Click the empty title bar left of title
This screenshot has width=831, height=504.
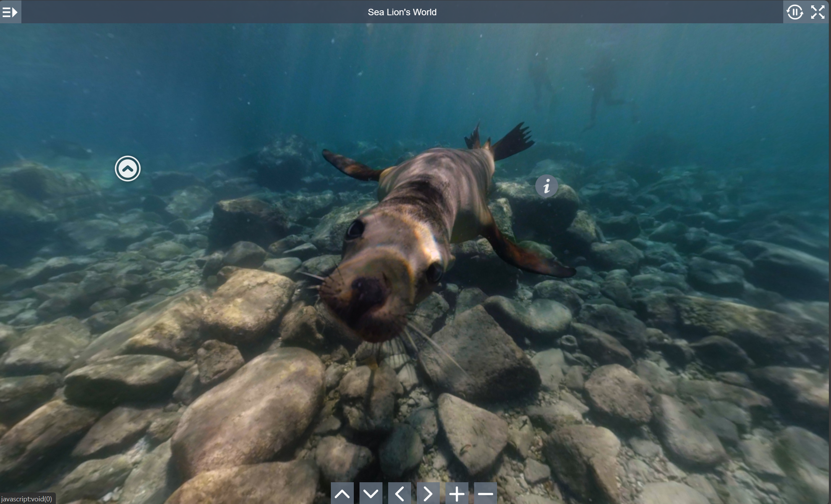pos(191,12)
